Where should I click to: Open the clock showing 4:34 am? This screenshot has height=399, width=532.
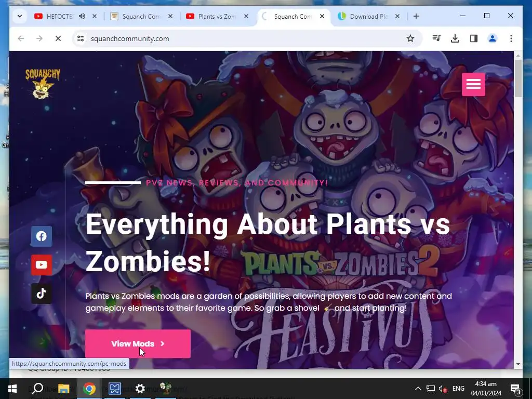click(486, 389)
